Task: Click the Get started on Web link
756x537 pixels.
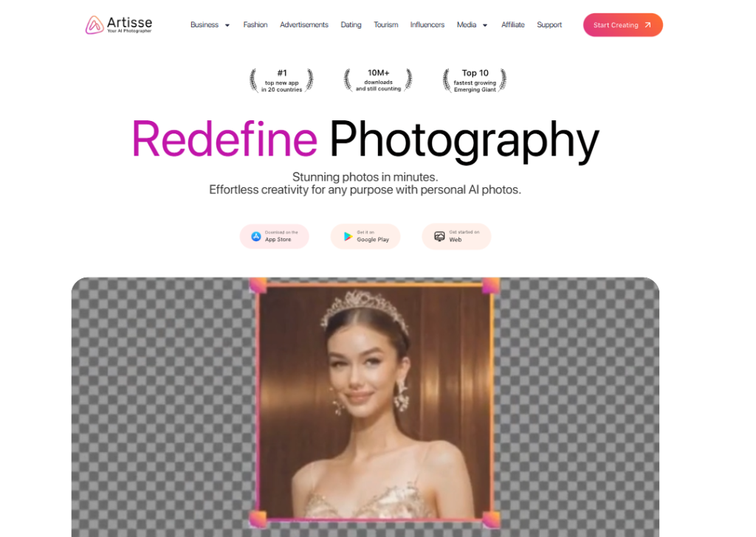Action: pos(456,236)
